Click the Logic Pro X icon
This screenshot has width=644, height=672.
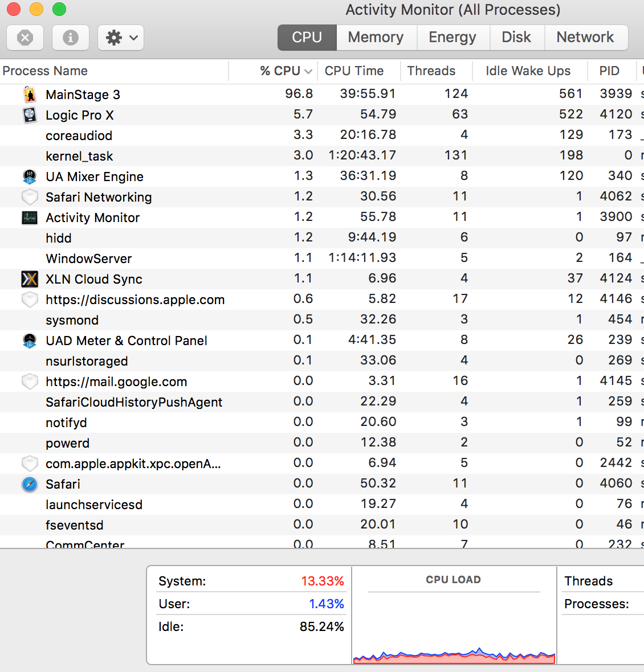[x=30, y=115]
